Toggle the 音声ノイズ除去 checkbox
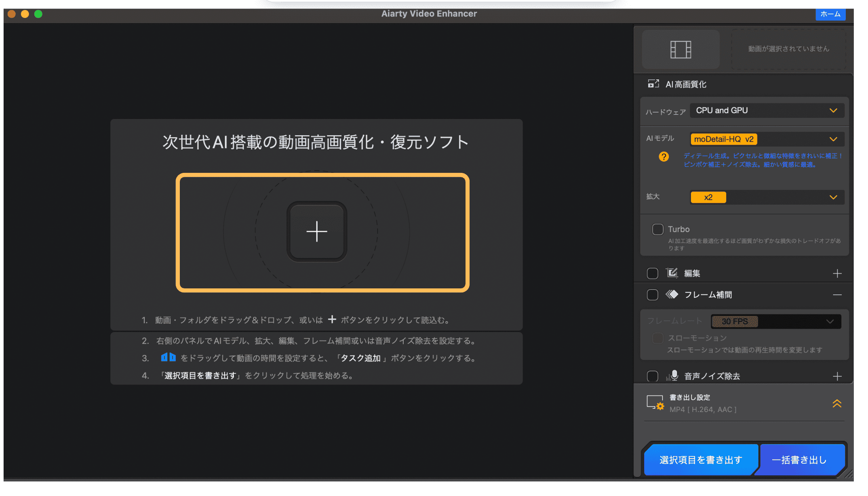 pos(652,376)
